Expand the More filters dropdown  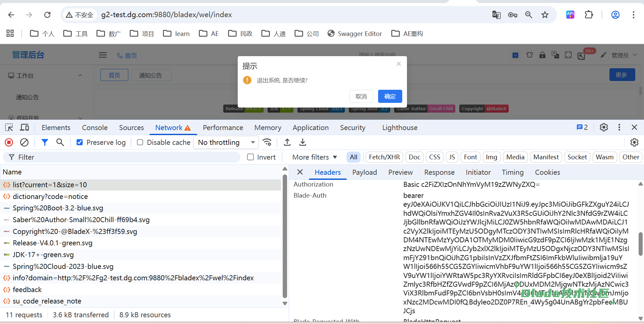click(314, 157)
